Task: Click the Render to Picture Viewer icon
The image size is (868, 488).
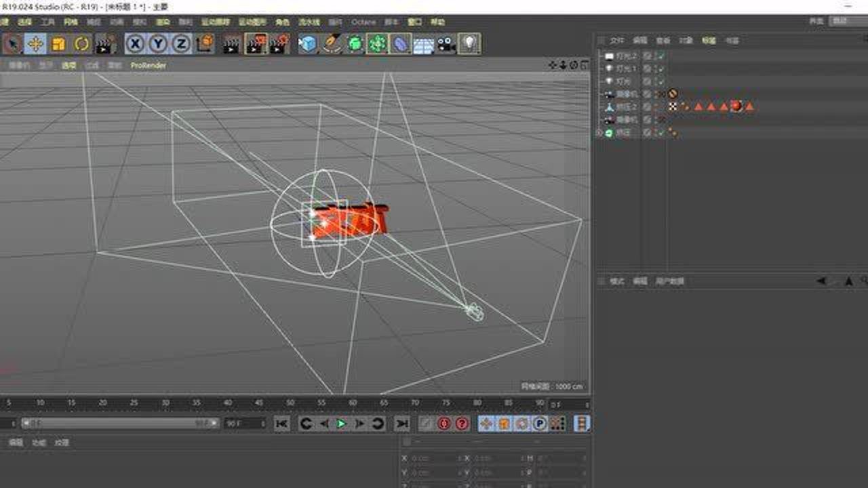Action: pyautogui.click(x=256, y=43)
